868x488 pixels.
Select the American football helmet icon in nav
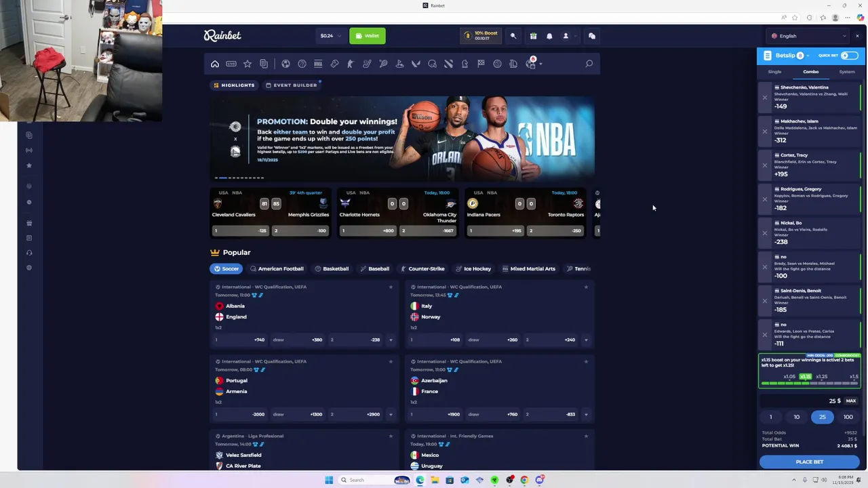point(432,64)
